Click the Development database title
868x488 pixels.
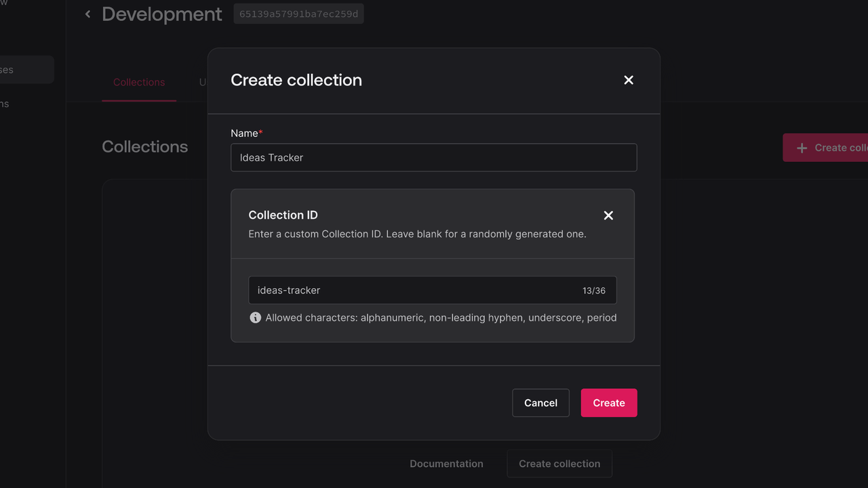(x=162, y=14)
